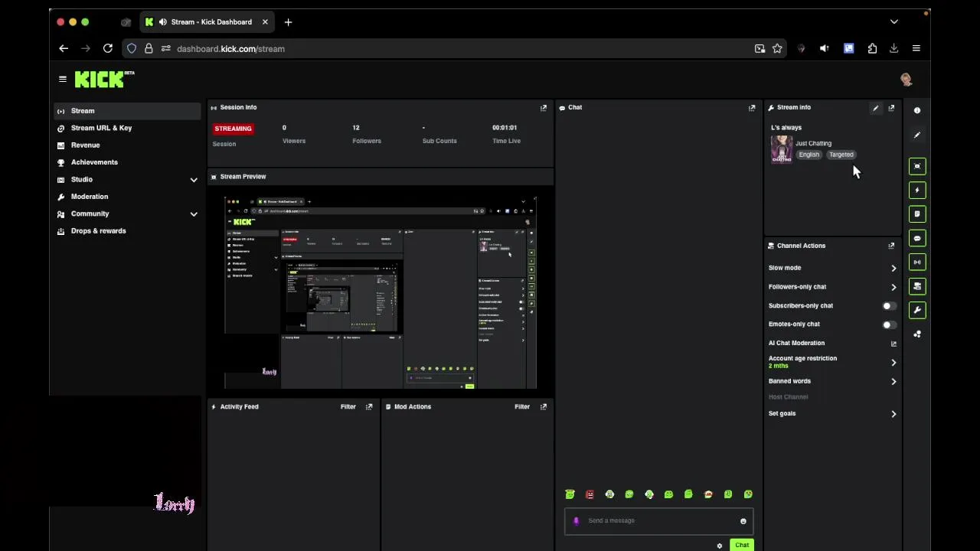The width and height of the screenshot is (980, 551).
Task: Open the emoji picker in chat input
Action: [743, 521]
